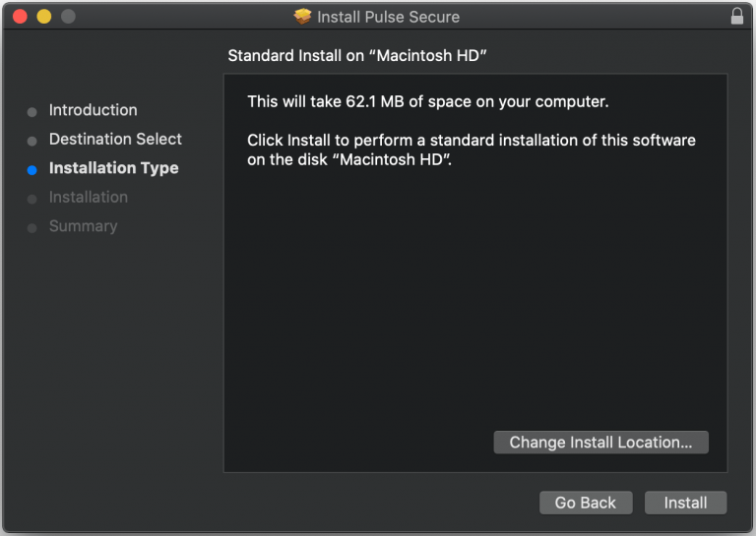Image resolution: width=756 pixels, height=536 pixels.
Task: Click the 62.1 MB space requirement text
Action: pyautogui.click(x=428, y=101)
